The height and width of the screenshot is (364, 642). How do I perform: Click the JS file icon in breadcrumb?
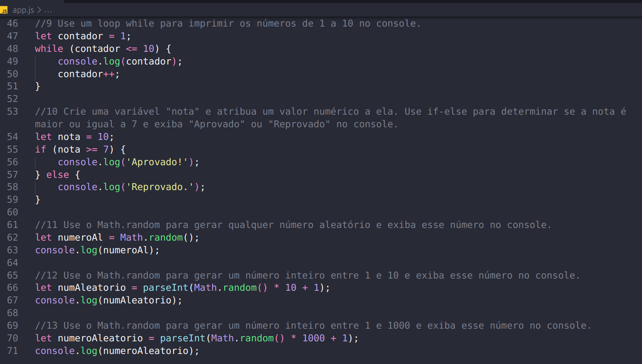coord(4,10)
